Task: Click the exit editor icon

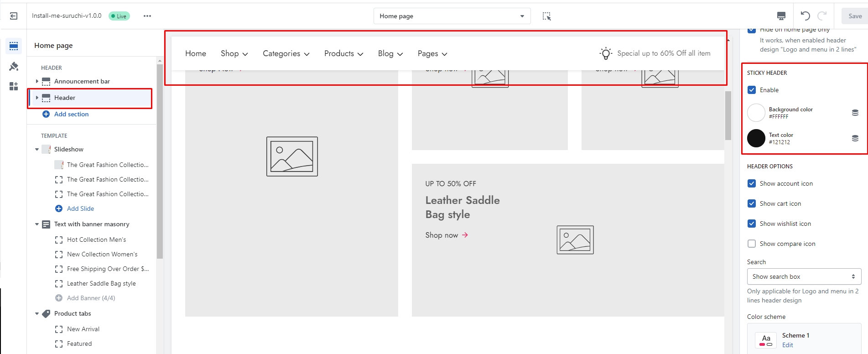Action: (14, 16)
